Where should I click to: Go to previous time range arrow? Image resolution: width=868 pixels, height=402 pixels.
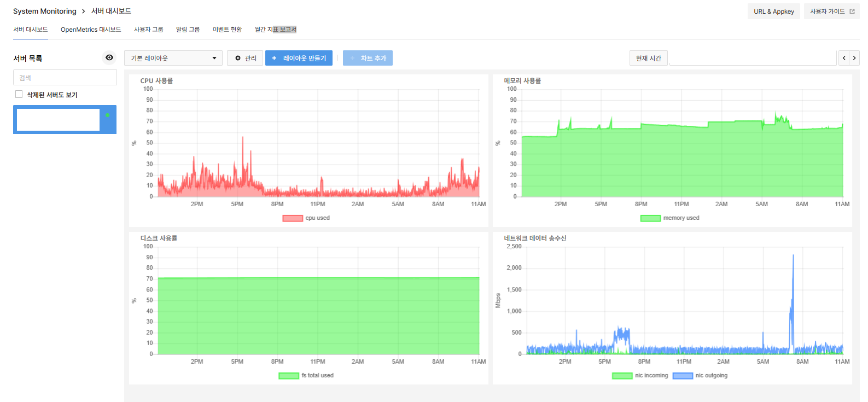[844, 58]
